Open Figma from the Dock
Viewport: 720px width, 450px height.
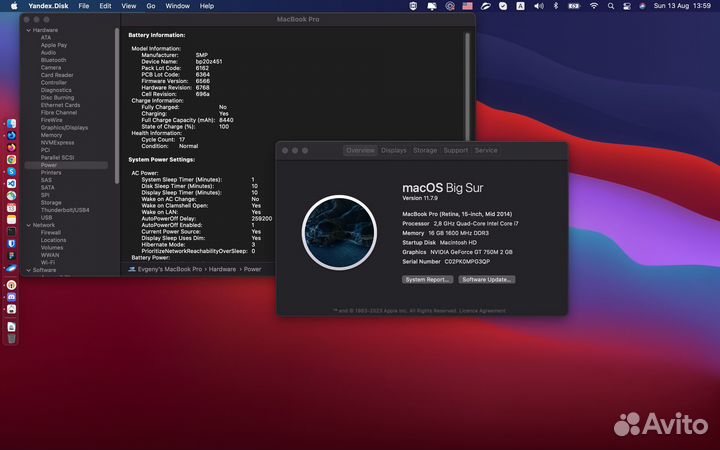11,255
